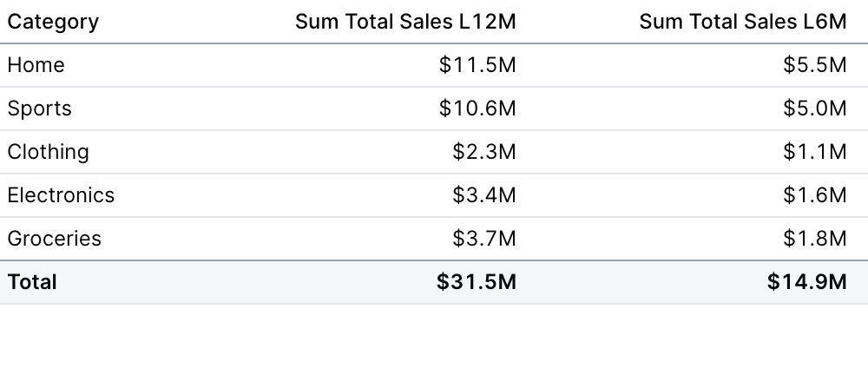Click the $10.6M value for Sports
This screenshot has height=375, width=868.
(x=477, y=109)
